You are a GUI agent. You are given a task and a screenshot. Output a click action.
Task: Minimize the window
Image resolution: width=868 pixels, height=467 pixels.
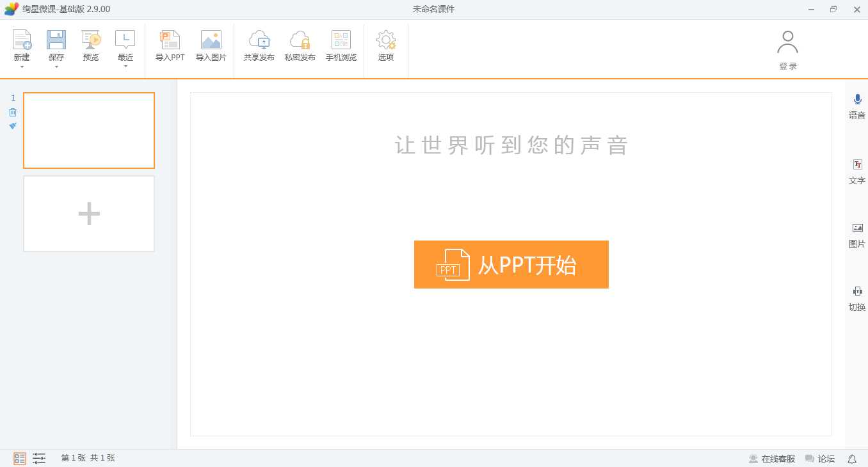tap(811, 10)
